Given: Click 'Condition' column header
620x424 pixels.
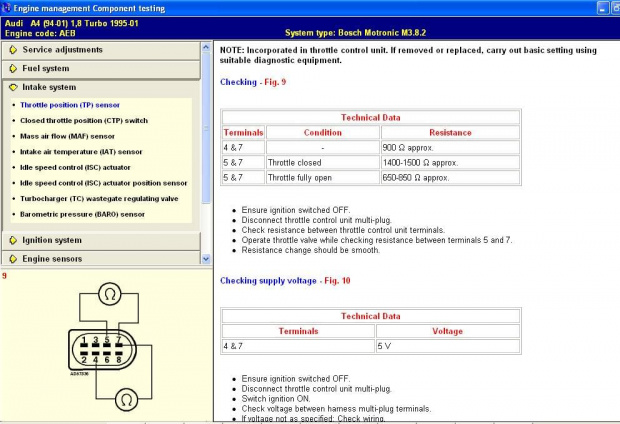Looking at the screenshot, I should coord(323,133).
